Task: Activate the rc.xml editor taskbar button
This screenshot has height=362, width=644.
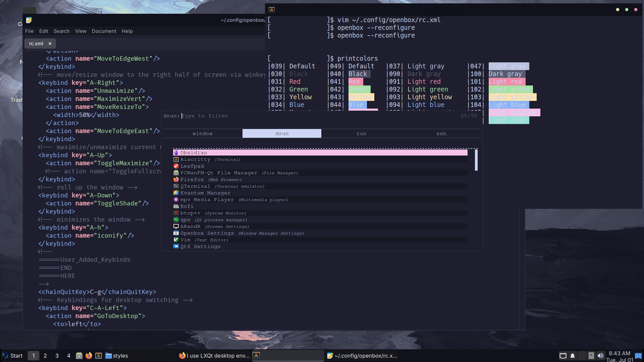Action: [x=362, y=356]
